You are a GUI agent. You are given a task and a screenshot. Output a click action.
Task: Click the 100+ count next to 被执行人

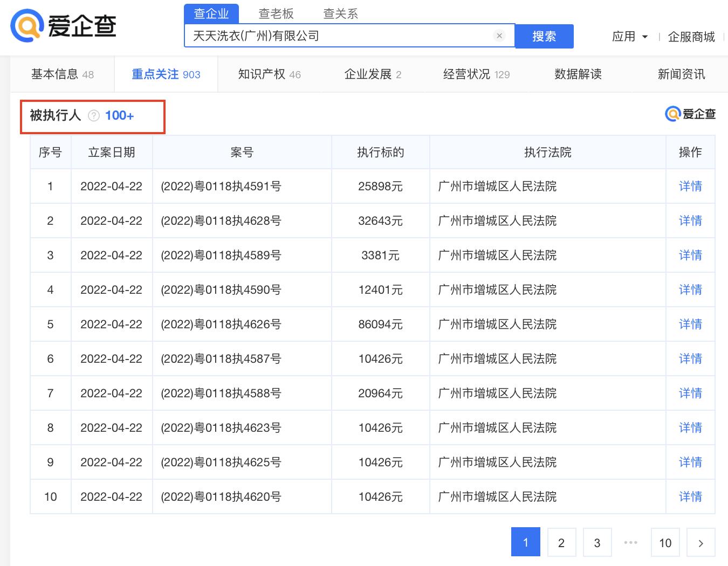point(120,115)
